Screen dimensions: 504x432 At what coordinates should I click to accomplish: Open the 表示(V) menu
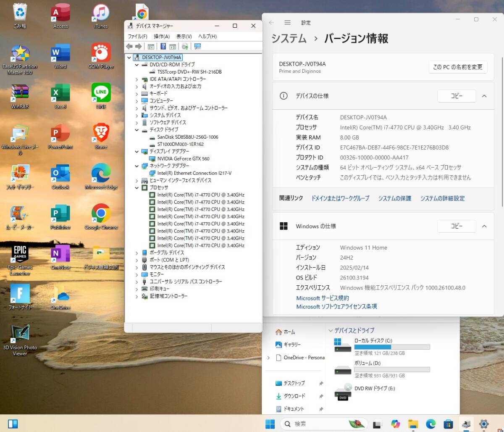[184, 37]
